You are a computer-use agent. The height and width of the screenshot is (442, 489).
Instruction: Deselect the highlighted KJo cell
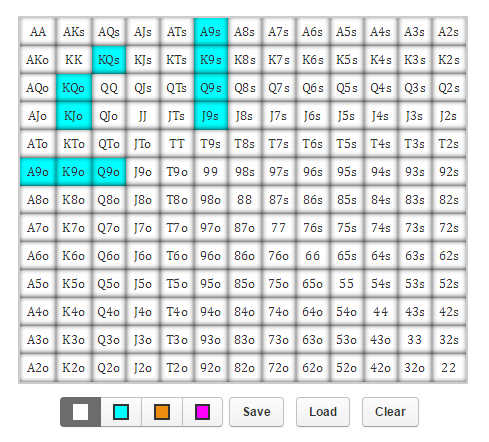[74, 116]
